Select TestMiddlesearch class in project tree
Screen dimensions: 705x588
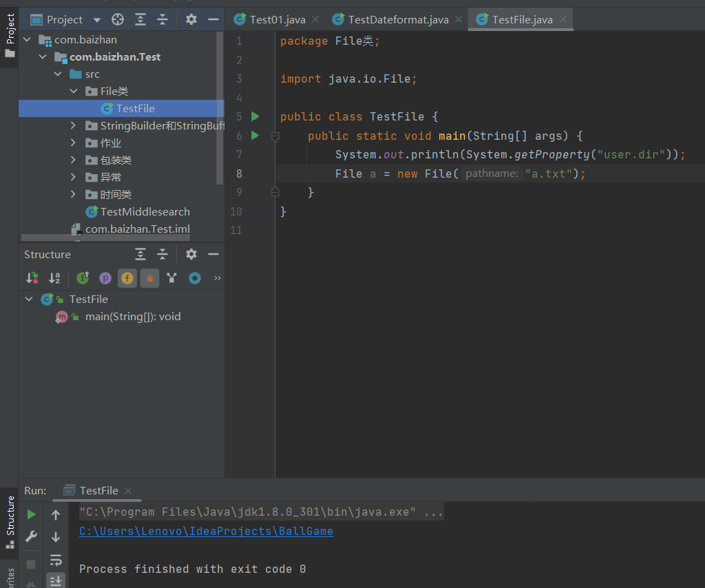point(138,212)
